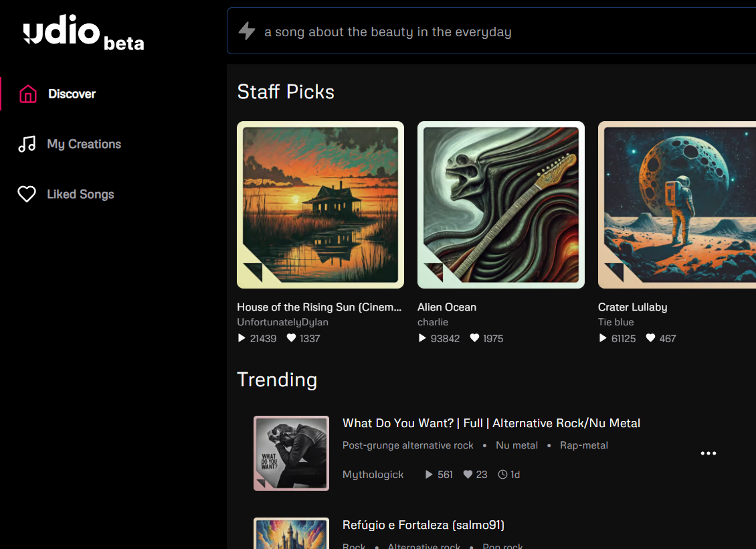
Task: Open artist UnfortunatelyDylan profile
Action: tap(282, 322)
